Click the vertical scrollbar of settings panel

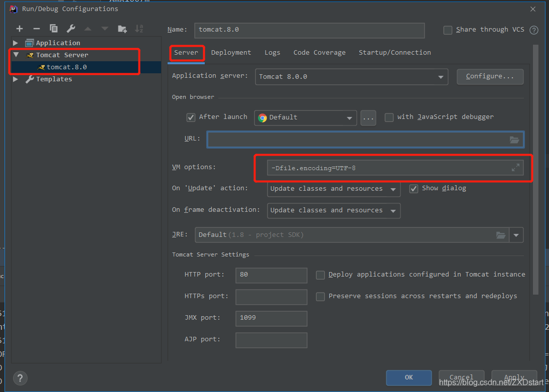[x=535, y=170]
